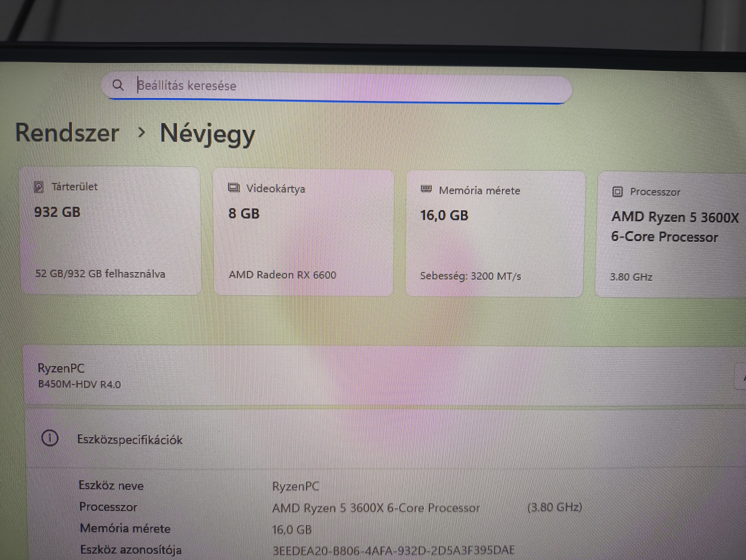
Task: Click '(3.80 GHz)' in the specifications list
Action: [554, 507]
